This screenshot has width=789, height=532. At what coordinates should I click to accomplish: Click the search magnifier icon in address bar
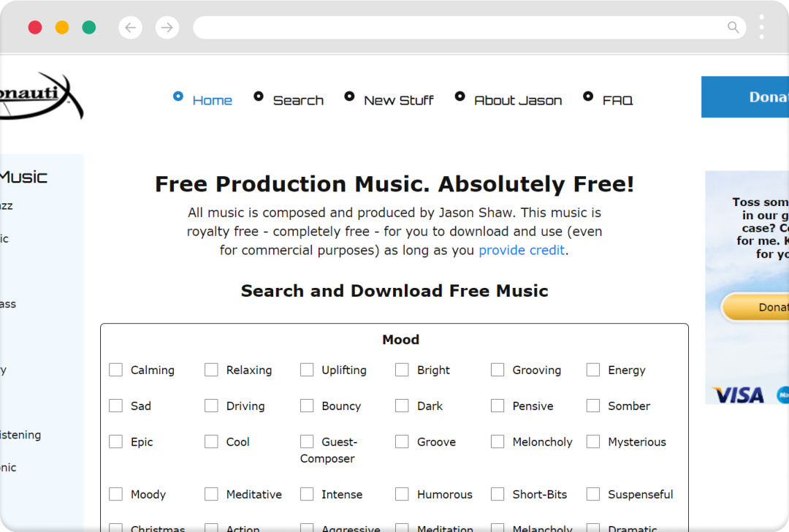733,28
